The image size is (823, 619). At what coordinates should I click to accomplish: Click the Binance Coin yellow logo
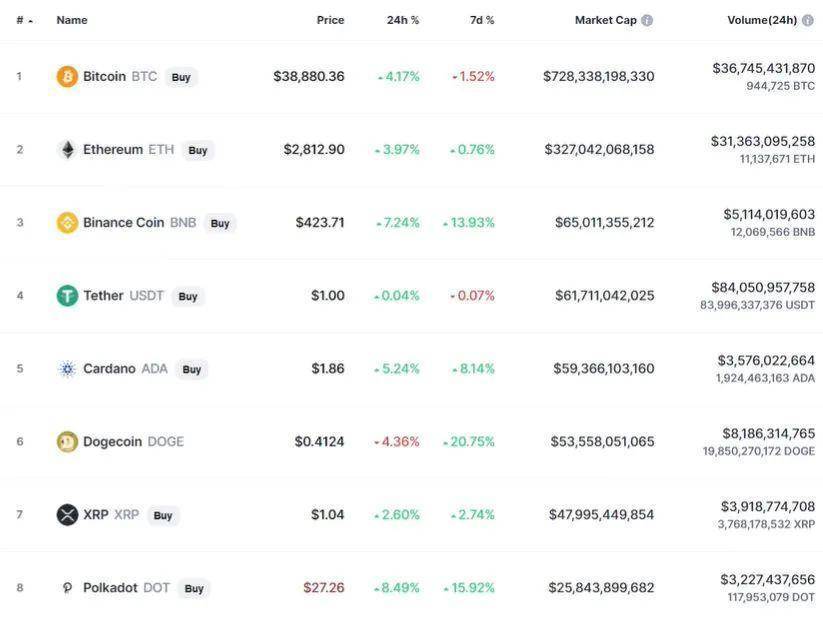tap(67, 223)
